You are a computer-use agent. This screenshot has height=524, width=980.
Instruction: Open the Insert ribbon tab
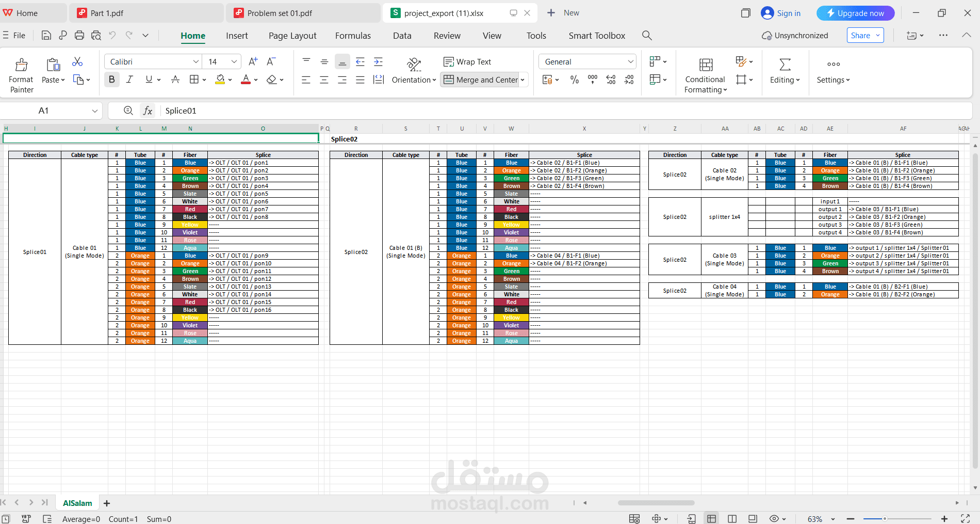coord(237,36)
